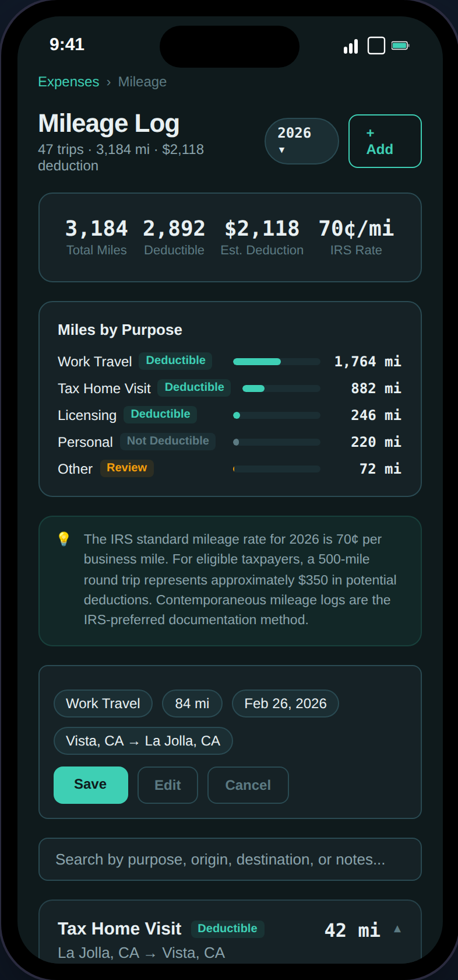
Task: Cancel the pending trip entry
Action: [248, 785]
